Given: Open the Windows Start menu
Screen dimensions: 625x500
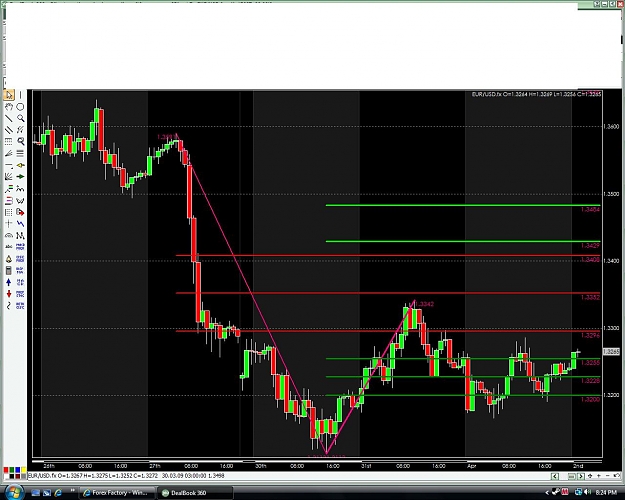Looking at the screenshot, I should point(14,492).
